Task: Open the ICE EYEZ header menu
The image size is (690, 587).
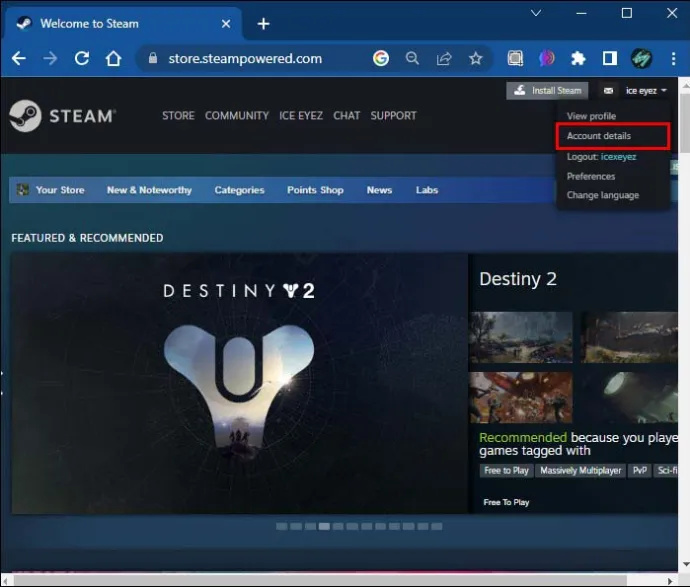Action: tap(301, 116)
